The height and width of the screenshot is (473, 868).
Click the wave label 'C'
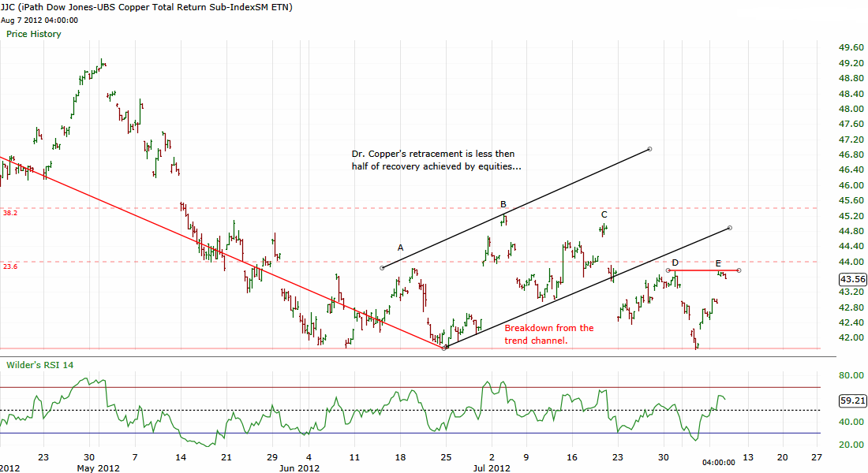604,214
